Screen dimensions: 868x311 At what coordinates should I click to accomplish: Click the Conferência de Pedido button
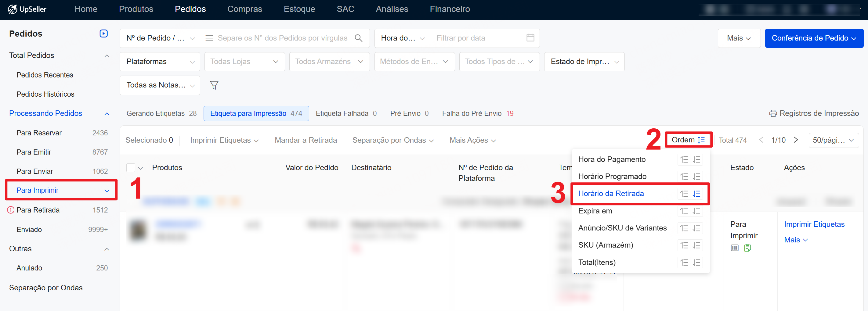[x=814, y=38]
